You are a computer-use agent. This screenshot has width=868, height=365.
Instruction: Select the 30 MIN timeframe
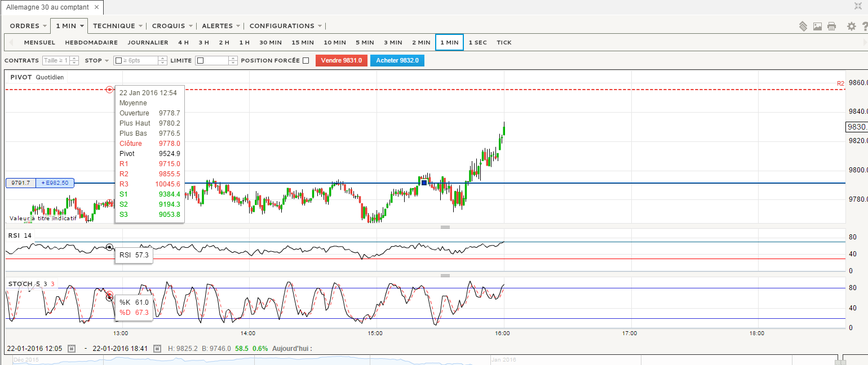(271, 42)
